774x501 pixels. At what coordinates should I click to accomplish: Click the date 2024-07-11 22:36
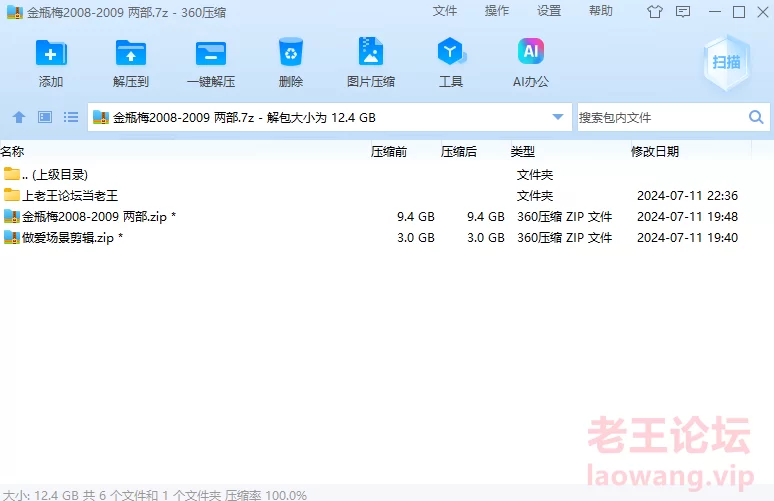point(687,195)
